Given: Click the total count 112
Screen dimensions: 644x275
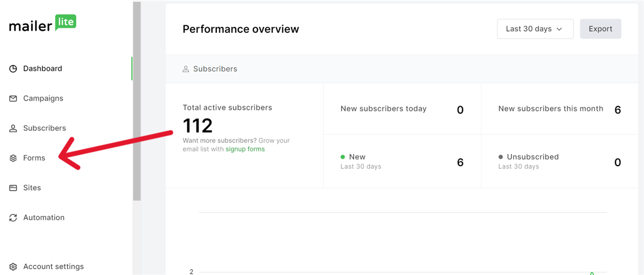Looking at the screenshot, I should 197,126.
